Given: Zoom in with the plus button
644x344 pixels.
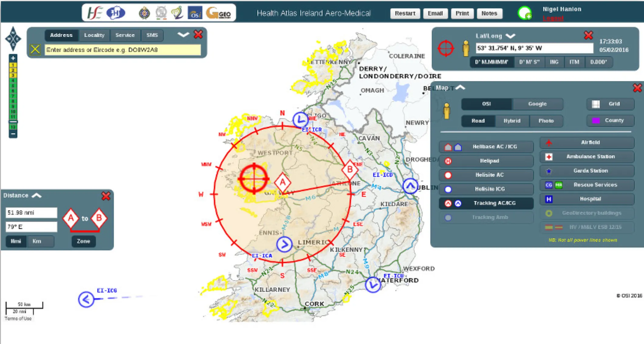Looking at the screenshot, I should pyautogui.click(x=13, y=58).
